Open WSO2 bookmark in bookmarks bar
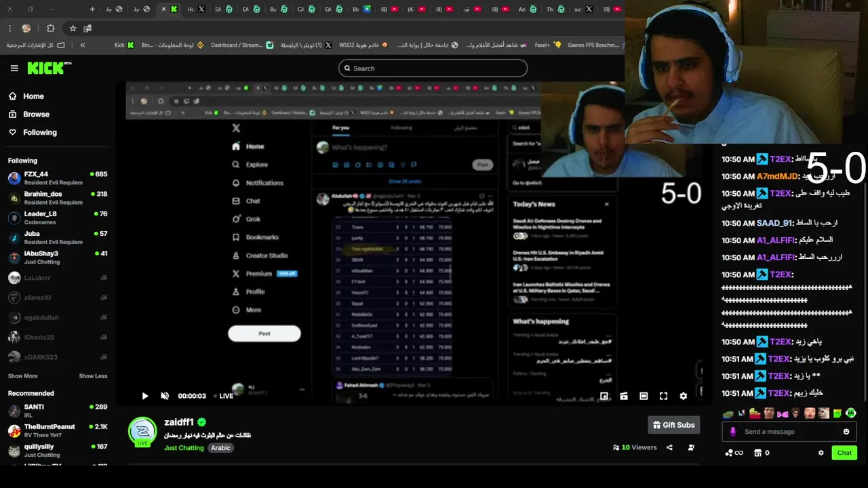The image size is (868, 488). 363,45
